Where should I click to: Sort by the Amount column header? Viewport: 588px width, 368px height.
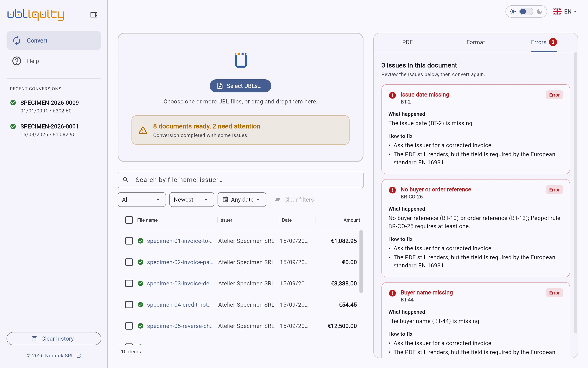pos(352,220)
